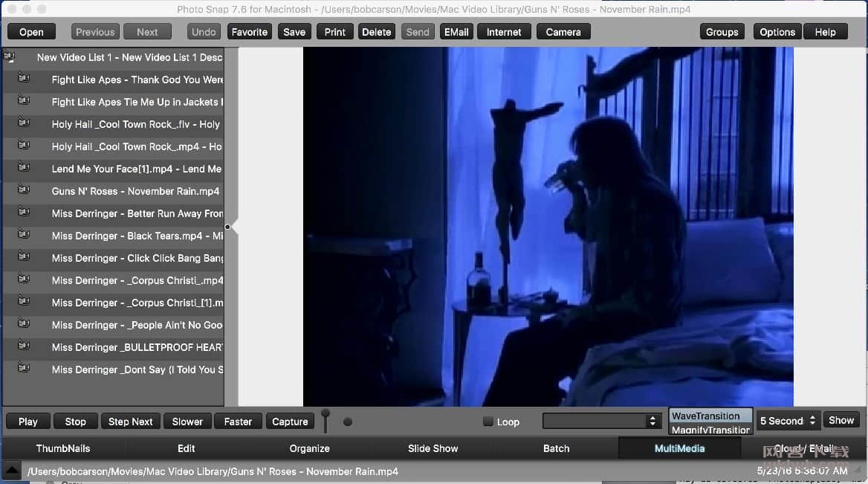Click camera icon beside Holy Hail _Cool Town Rock_.flv

pyautogui.click(x=24, y=123)
